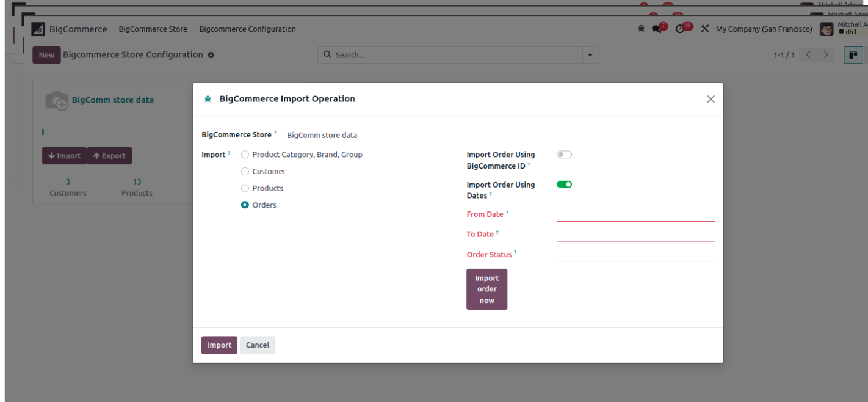Click the help mark next to Import label
Screen dimensions: 868x402
[x=229, y=153]
